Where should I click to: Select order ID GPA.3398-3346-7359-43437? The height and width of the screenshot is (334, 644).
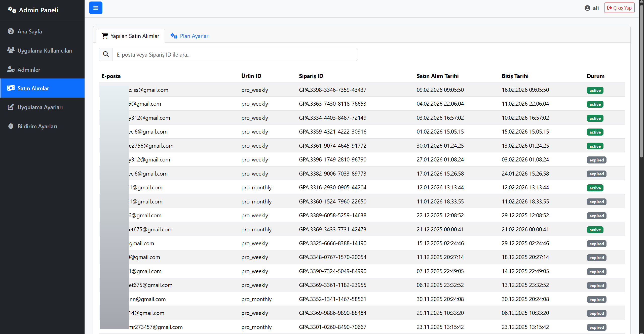[x=333, y=90]
